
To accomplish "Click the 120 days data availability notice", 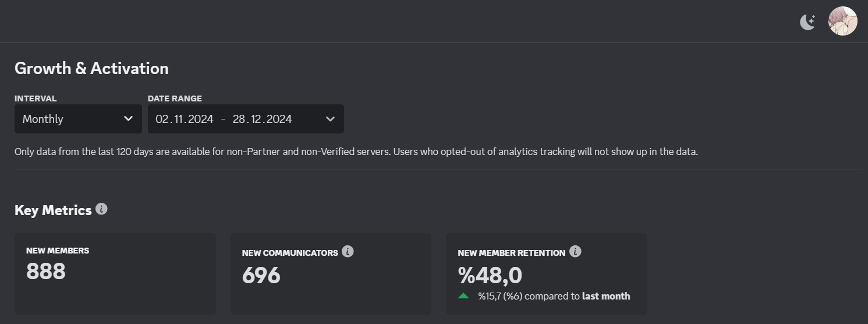I will (x=356, y=152).
